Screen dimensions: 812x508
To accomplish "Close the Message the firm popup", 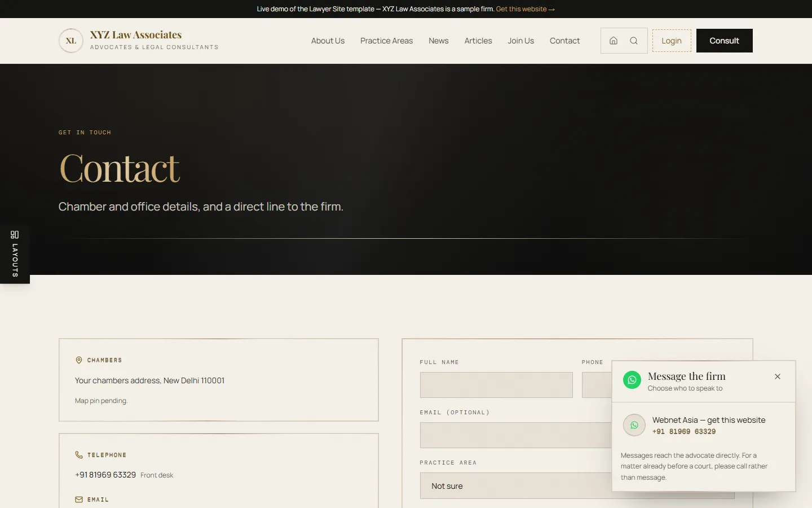I will (x=778, y=376).
